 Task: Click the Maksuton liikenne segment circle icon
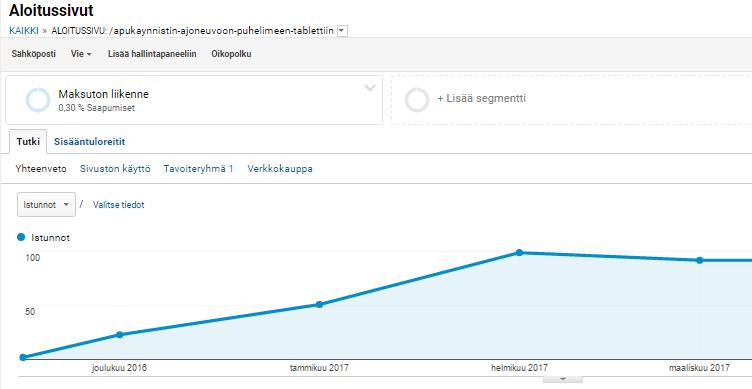tap(38, 100)
